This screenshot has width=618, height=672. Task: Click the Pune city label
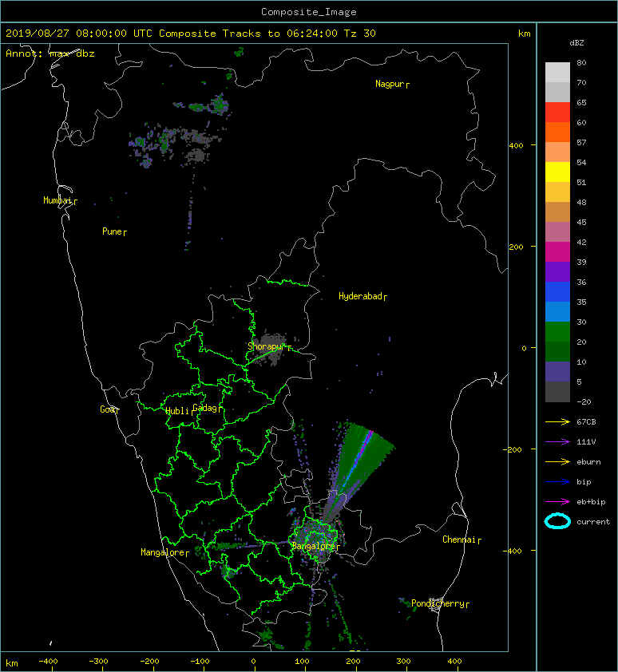(x=114, y=232)
